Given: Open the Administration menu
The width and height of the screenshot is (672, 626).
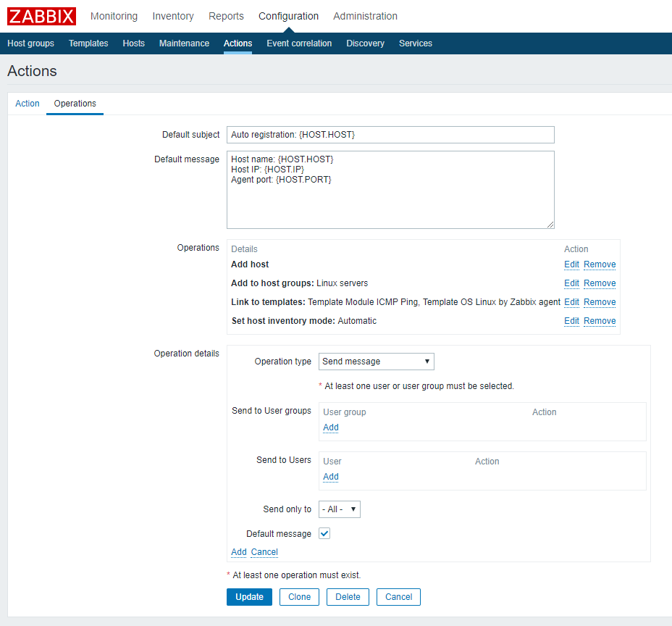Looking at the screenshot, I should click(x=365, y=16).
